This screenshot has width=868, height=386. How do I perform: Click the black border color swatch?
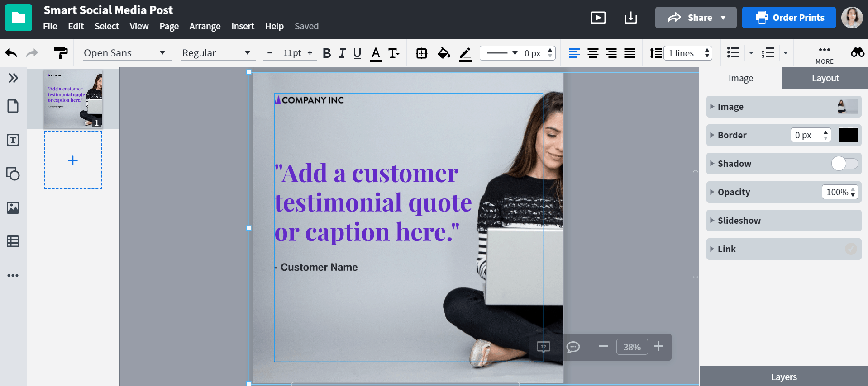(x=848, y=135)
